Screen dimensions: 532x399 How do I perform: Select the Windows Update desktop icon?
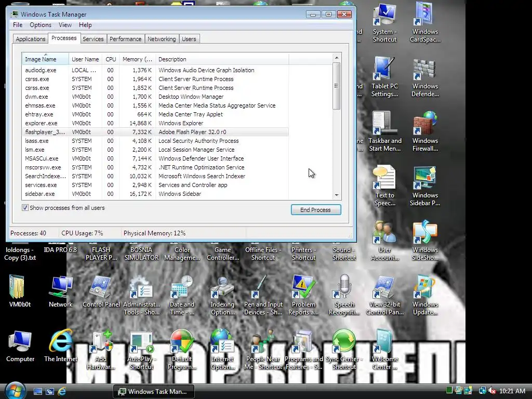[x=425, y=295]
